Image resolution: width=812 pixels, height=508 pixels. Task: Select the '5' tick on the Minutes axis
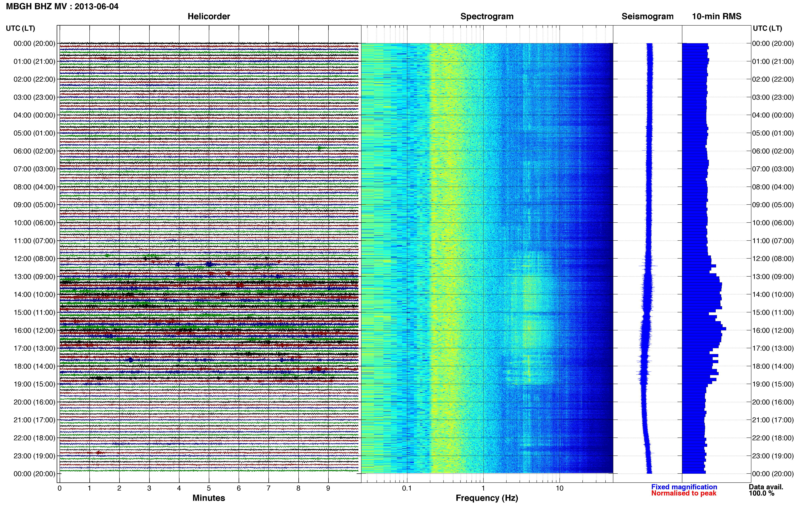point(209,488)
